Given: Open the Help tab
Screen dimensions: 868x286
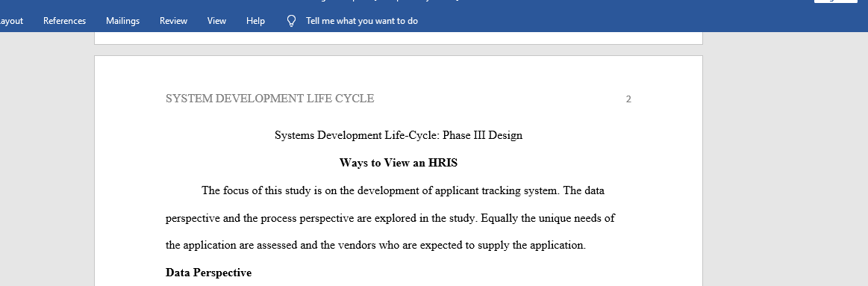Looking at the screenshot, I should (x=255, y=21).
